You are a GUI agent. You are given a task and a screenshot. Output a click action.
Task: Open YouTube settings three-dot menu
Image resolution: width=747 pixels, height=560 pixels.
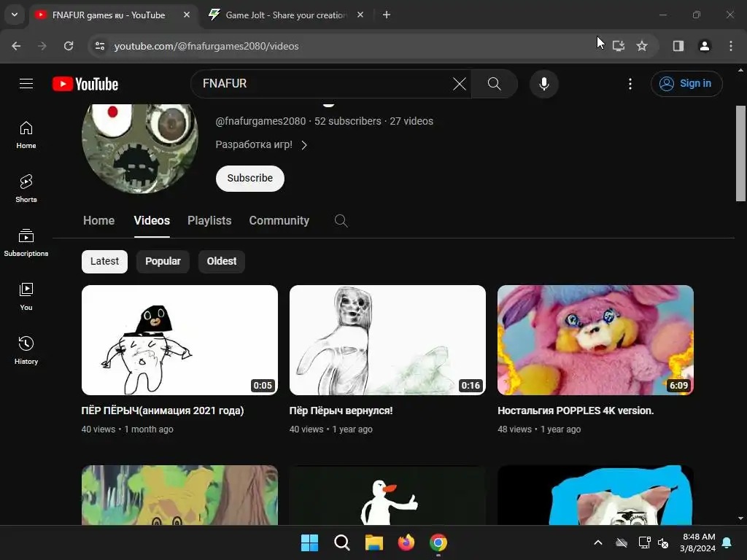630,84
